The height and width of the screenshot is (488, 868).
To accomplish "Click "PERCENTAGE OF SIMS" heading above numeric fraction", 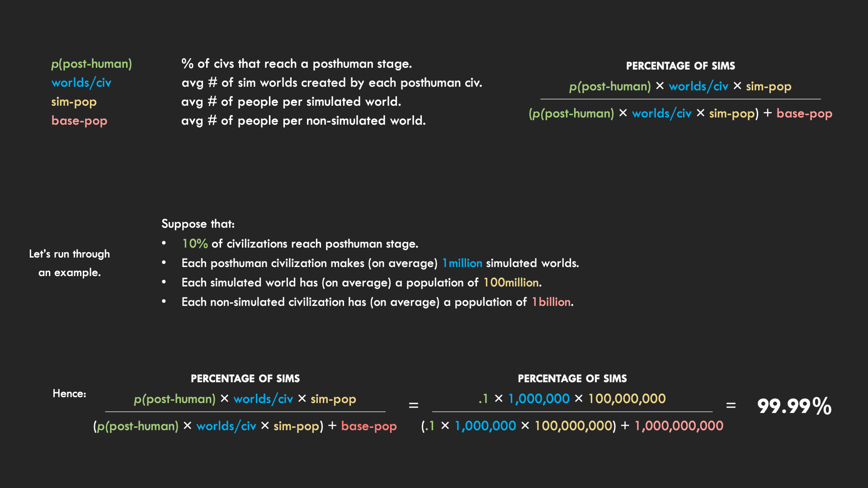I will click(572, 379).
